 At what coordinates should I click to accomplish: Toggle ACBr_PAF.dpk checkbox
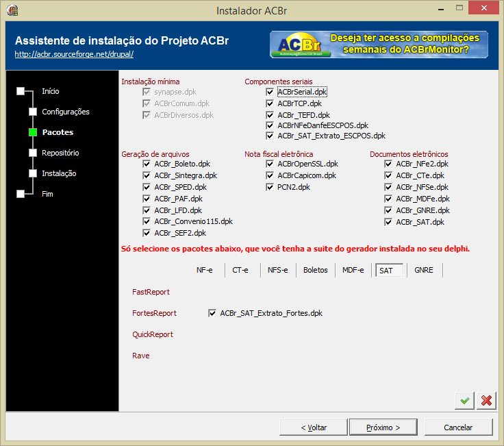[147, 199]
